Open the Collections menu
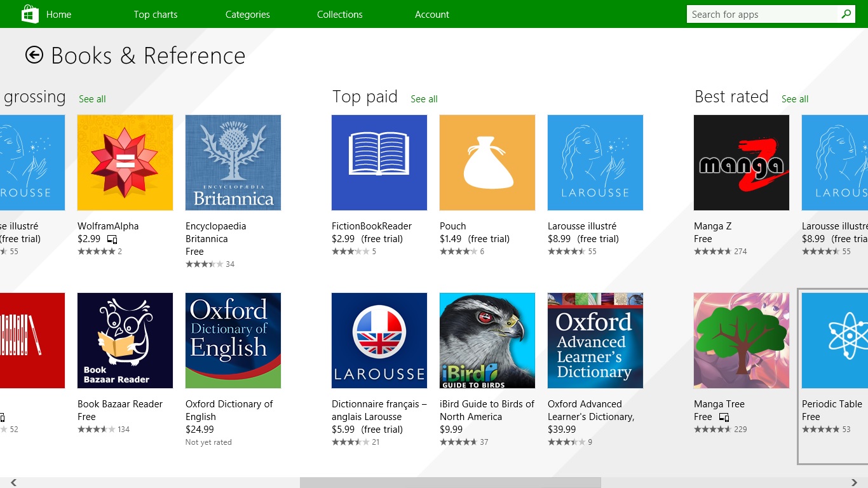868x488 pixels. 340,14
